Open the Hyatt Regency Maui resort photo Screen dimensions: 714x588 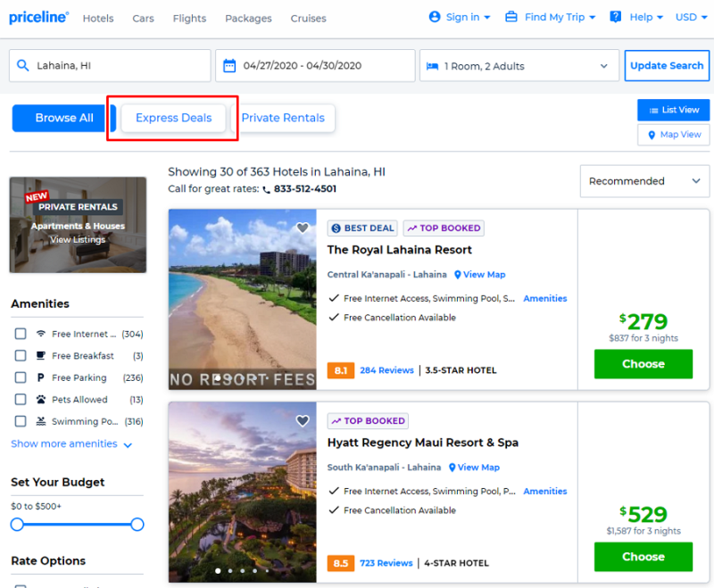pyautogui.click(x=242, y=492)
